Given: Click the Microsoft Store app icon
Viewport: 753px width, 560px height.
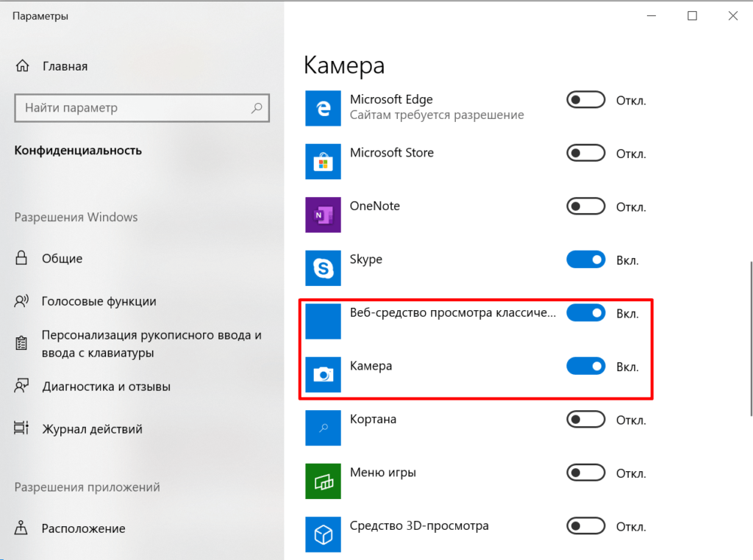Looking at the screenshot, I should [324, 162].
